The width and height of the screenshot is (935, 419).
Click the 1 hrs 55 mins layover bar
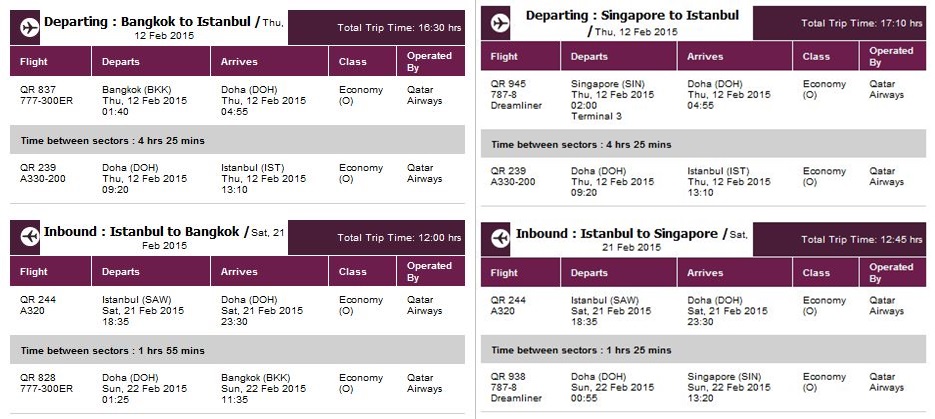coord(237,350)
